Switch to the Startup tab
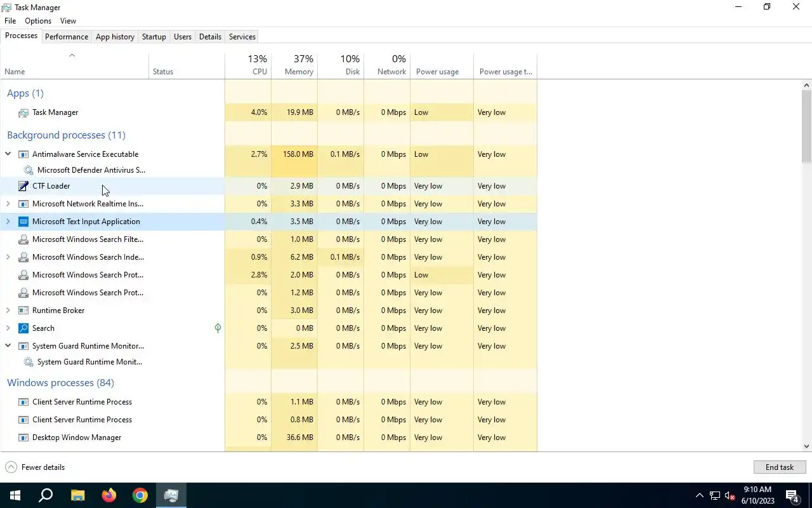This screenshot has height=508, width=812. pyautogui.click(x=154, y=37)
